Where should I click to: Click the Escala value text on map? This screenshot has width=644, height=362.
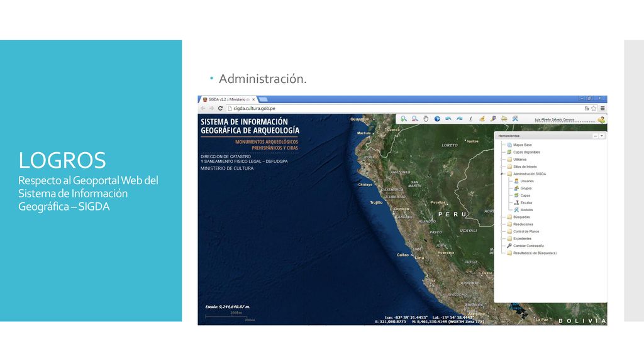tap(228, 307)
